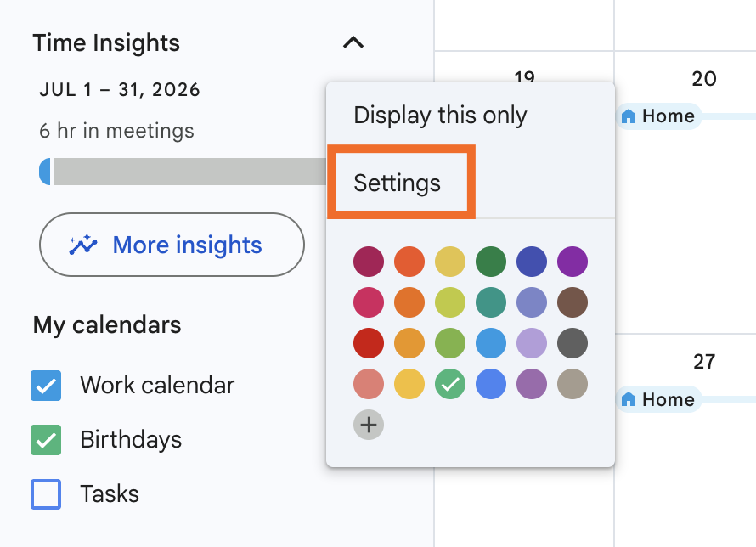Click the checkmark on the selected green swatch

coord(450,384)
